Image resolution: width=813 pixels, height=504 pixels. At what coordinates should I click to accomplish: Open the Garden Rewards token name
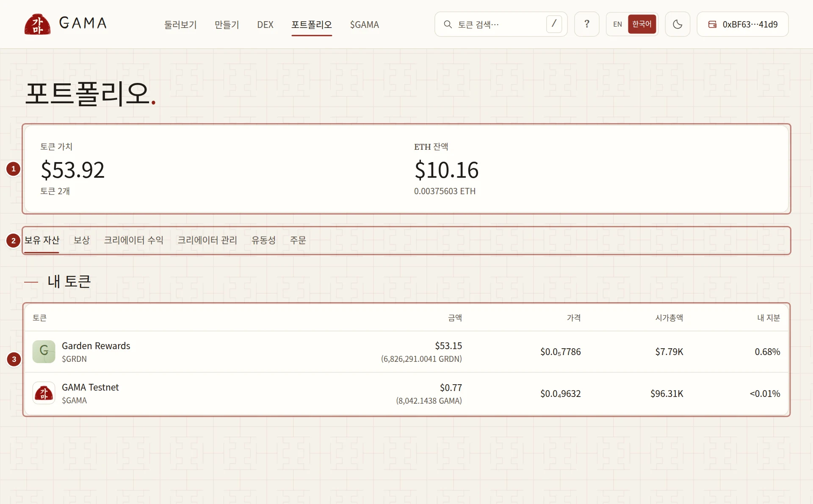(96, 346)
